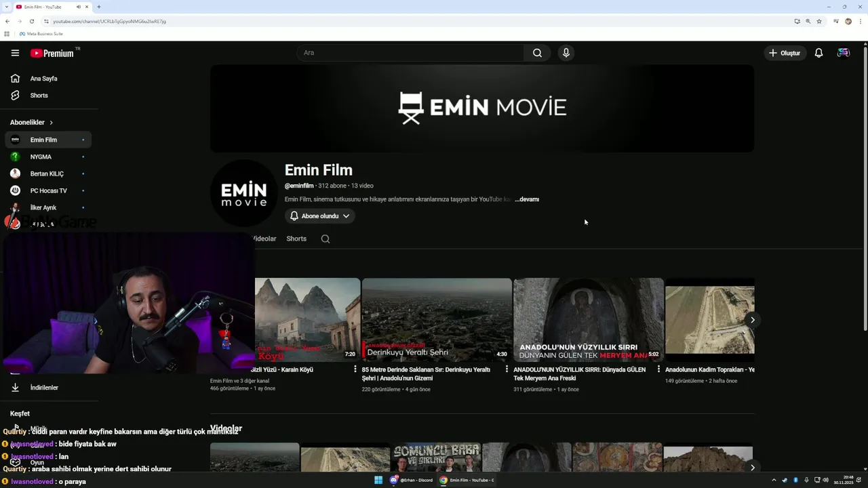Image resolution: width=868 pixels, height=488 pixels.
Task: Open the Karain Köyü video title link
Action: [x=282, y=370]
